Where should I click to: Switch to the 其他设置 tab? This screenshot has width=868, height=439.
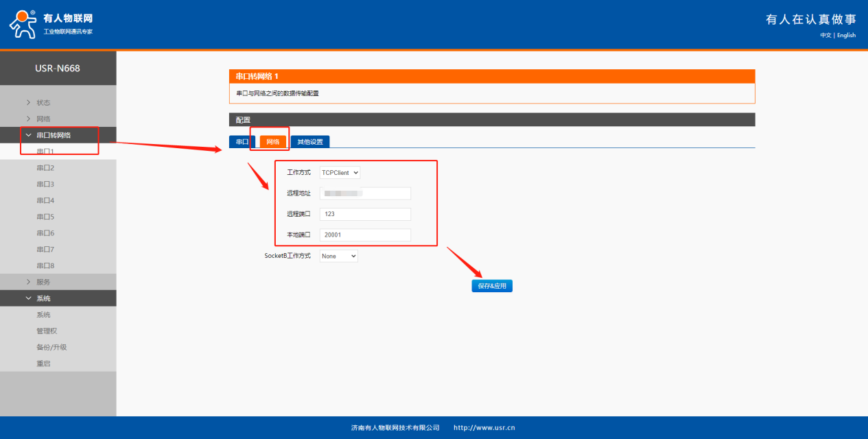click(309, 142)
